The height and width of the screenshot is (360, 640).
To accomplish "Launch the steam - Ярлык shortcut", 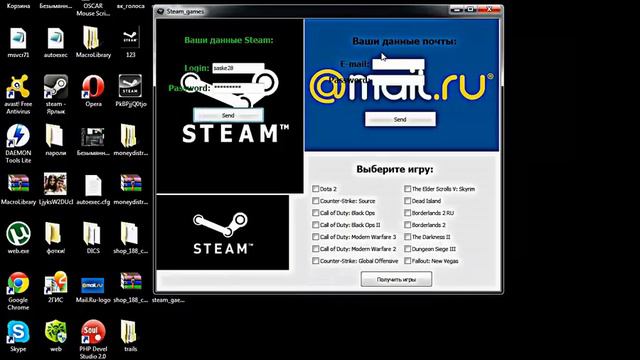I will click(x=56, y=87).
